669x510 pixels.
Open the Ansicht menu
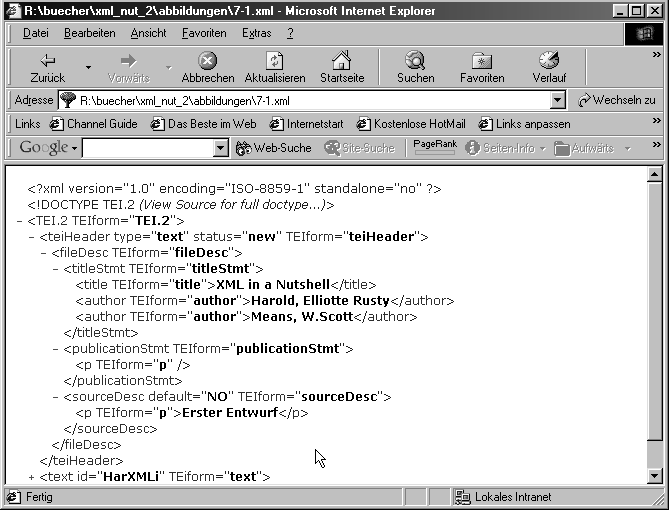point(148,33)
